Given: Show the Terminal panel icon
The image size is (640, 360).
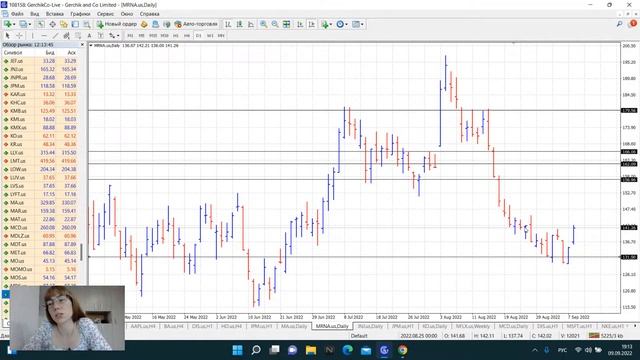Looking at the screenshot, I should [x=75, y=24].
